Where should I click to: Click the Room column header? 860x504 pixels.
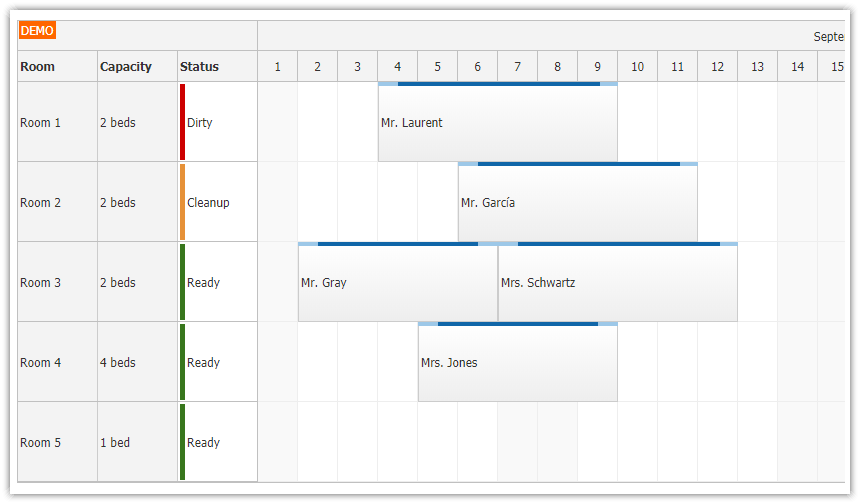pos(38,67)
